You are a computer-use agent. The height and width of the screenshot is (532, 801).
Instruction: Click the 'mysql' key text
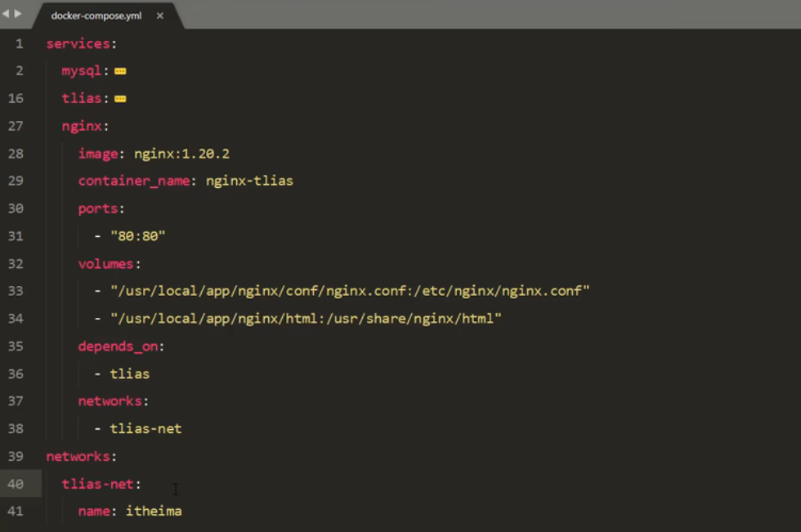82,71
